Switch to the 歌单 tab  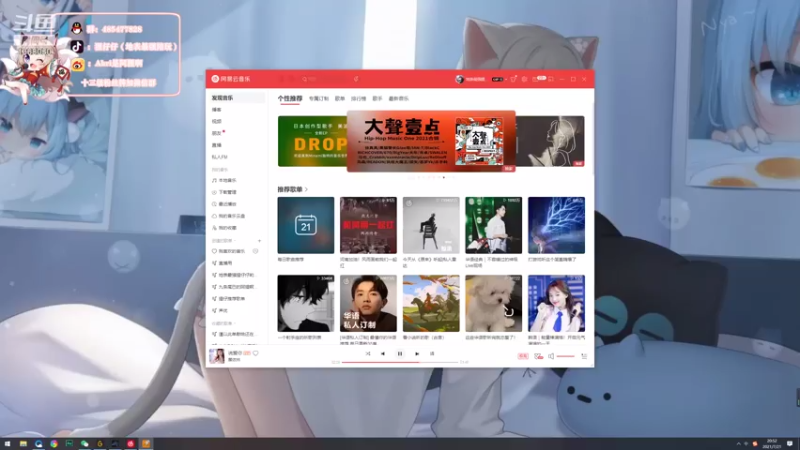pyautogui.click(x=340, y=98)
